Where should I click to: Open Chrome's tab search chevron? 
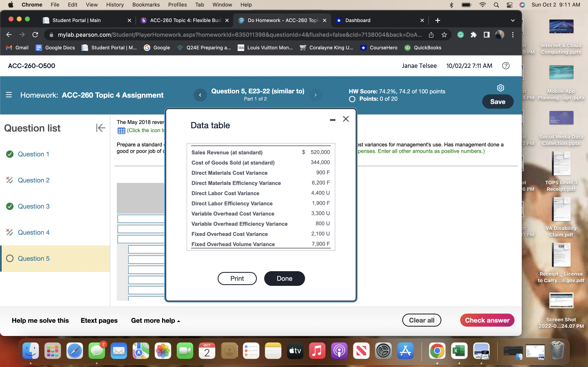coord(513,20)
